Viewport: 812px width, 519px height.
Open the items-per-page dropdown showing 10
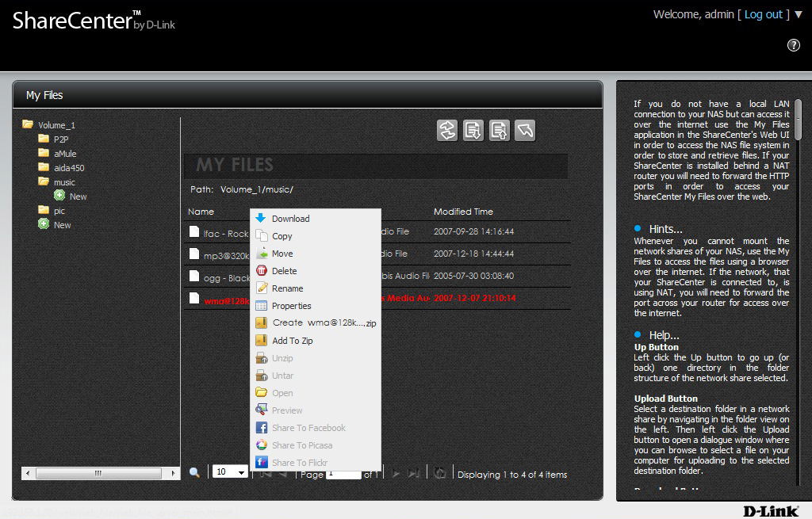230,471
